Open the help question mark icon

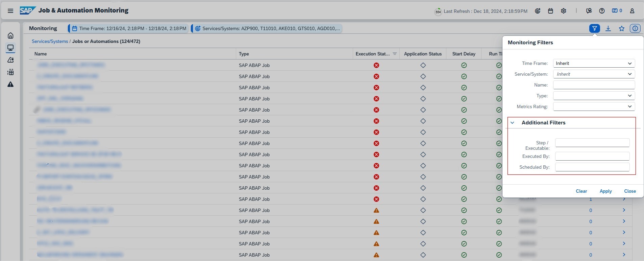(602, 11)
